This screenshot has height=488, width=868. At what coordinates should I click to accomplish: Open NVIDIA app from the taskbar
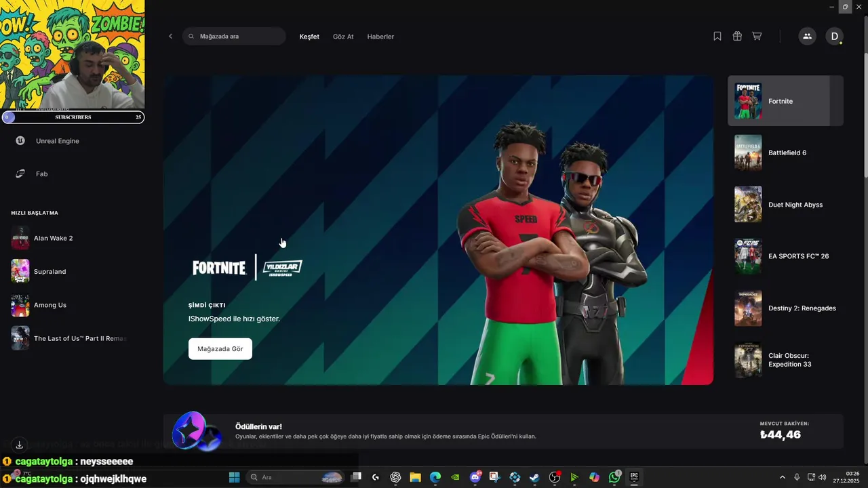(455, 477)
